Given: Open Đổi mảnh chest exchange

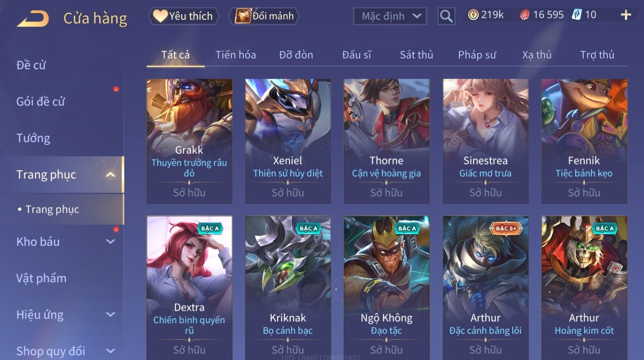Looking at the screenshot, I should 264,16.
